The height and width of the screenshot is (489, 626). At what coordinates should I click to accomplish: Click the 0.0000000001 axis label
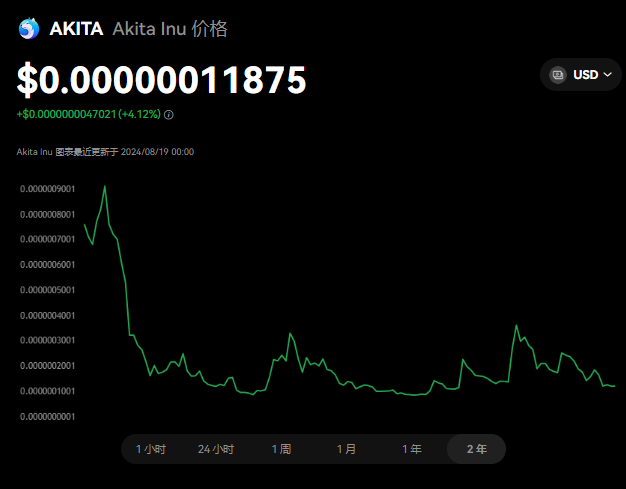48,416
